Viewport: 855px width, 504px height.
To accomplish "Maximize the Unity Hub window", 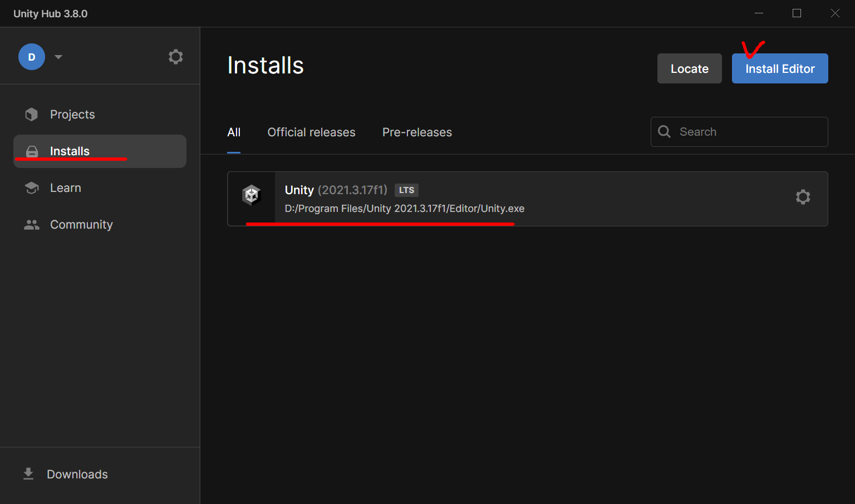I will (797, 13).
